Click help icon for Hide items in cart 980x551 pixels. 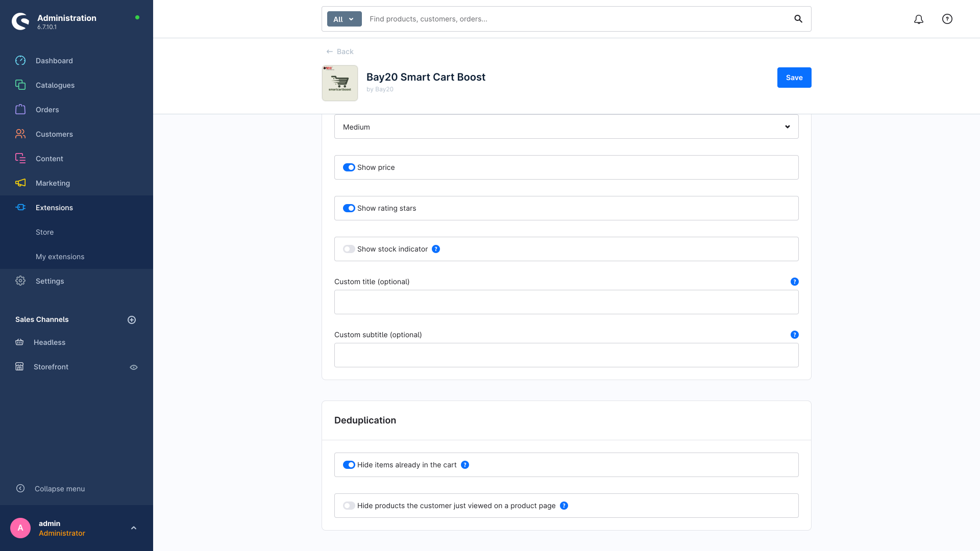pyautogui.click(x=465, y=465)
